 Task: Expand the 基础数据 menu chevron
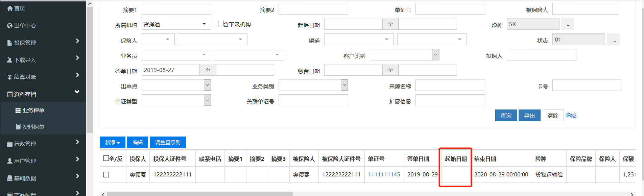[x=77, y=176]
